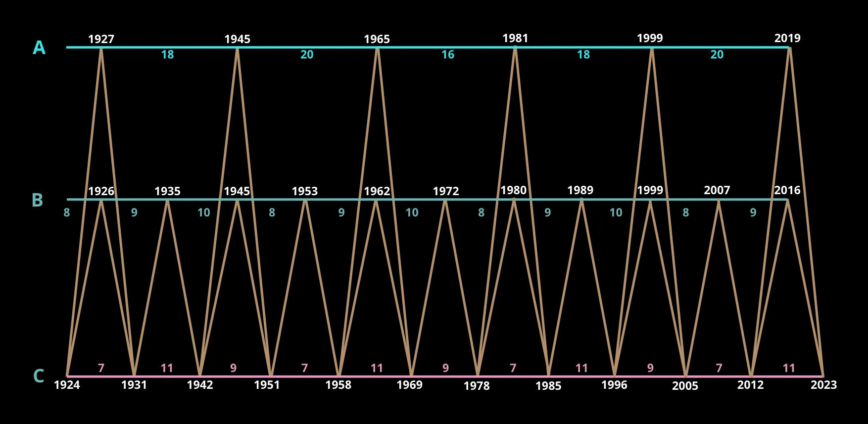Click the 9 between 1969 and 1978
Image resolution: width=868 pixels, height=424 pixels.
(x=446, y=369)
